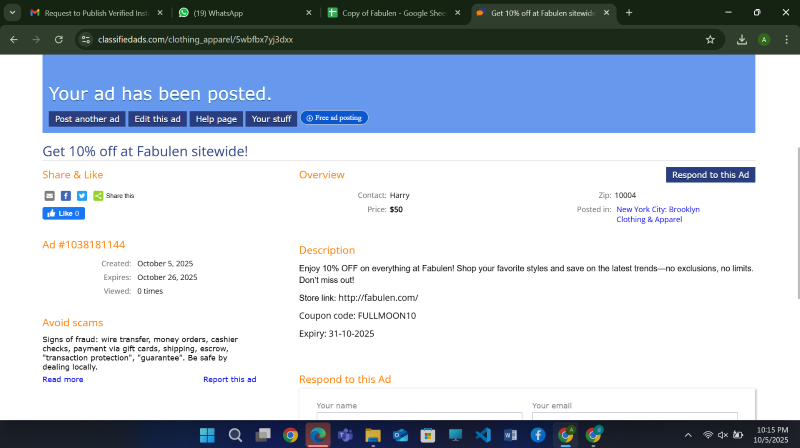This screenshot has width=800, height=448.
Task: Share the ad via the email icon
Action: coord(49,196)
